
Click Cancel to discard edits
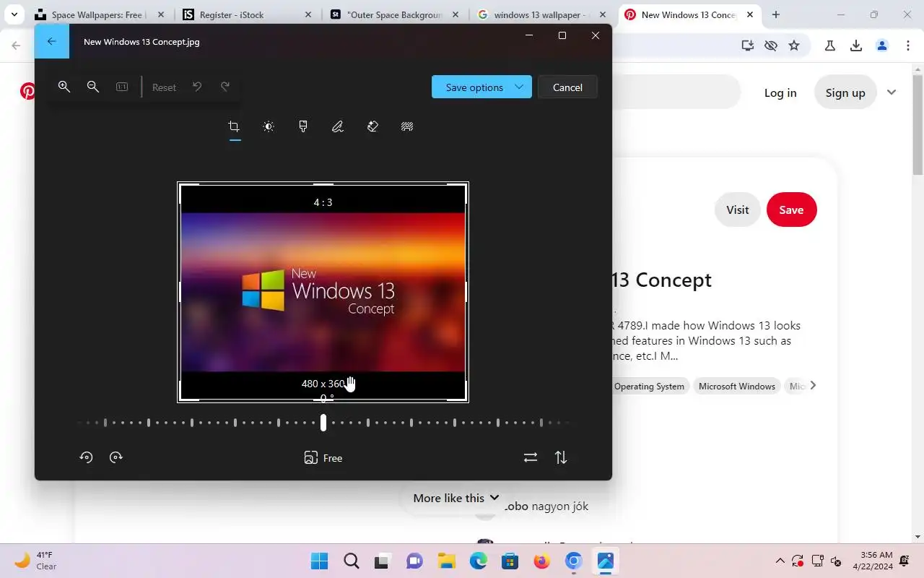click(x=567, y=87)
